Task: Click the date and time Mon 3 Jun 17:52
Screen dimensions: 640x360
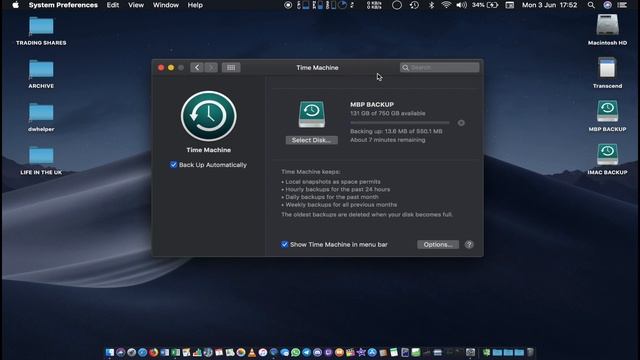Action: 549,5
